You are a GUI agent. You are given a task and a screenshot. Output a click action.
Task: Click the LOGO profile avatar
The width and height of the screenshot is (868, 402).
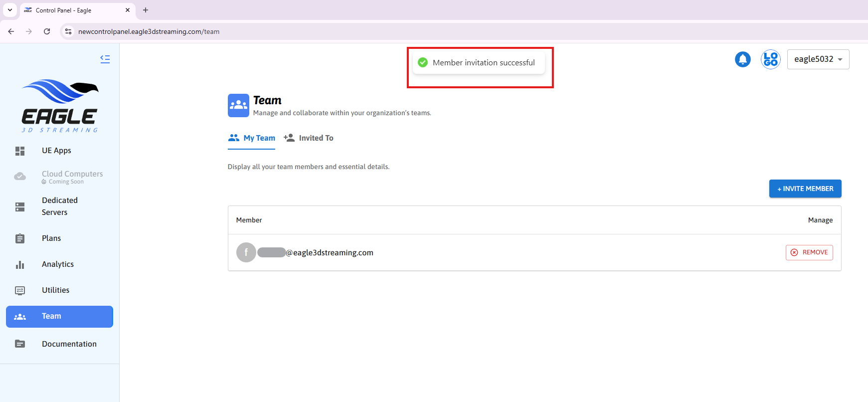pos(770,59)
